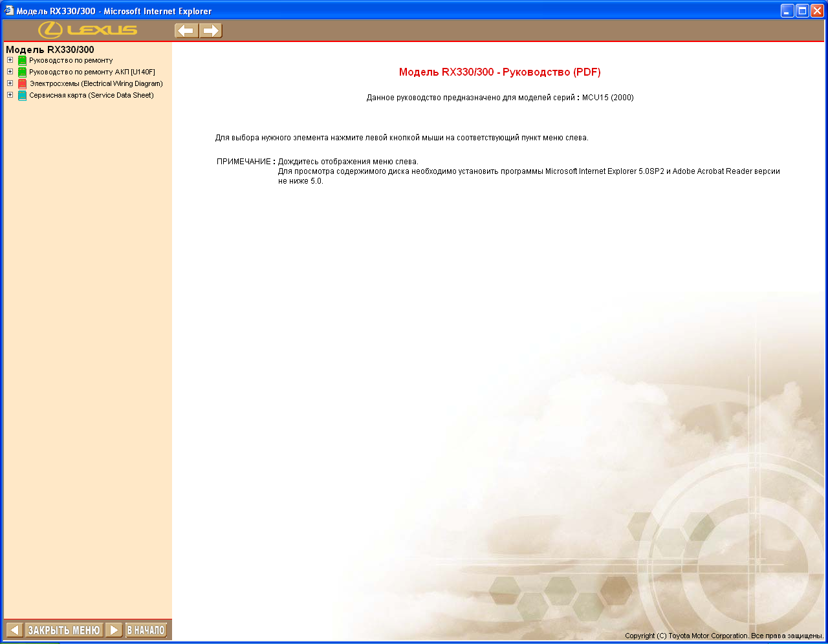Click Модель RX330/300 sidebar heading

(50, 50)
